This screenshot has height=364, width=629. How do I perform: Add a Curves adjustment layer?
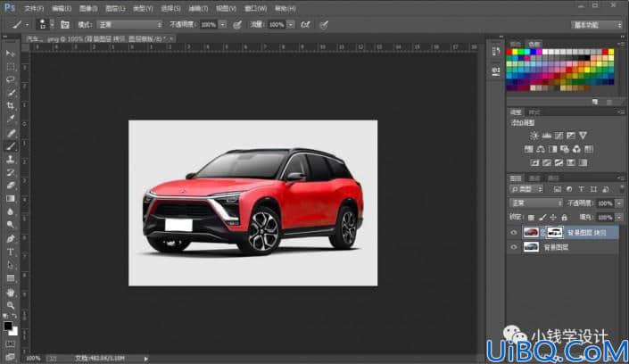(x=559, y=136)
